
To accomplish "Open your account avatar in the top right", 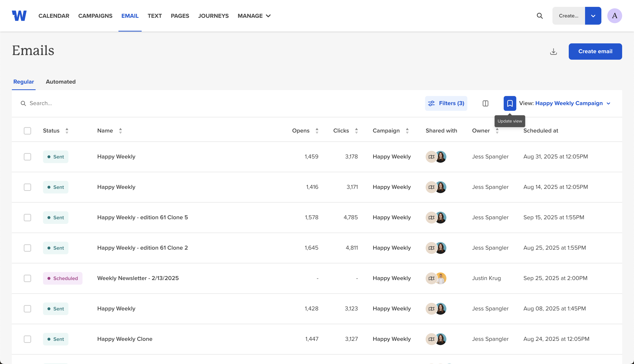I will pyautogui.click(x=615, y=16).
